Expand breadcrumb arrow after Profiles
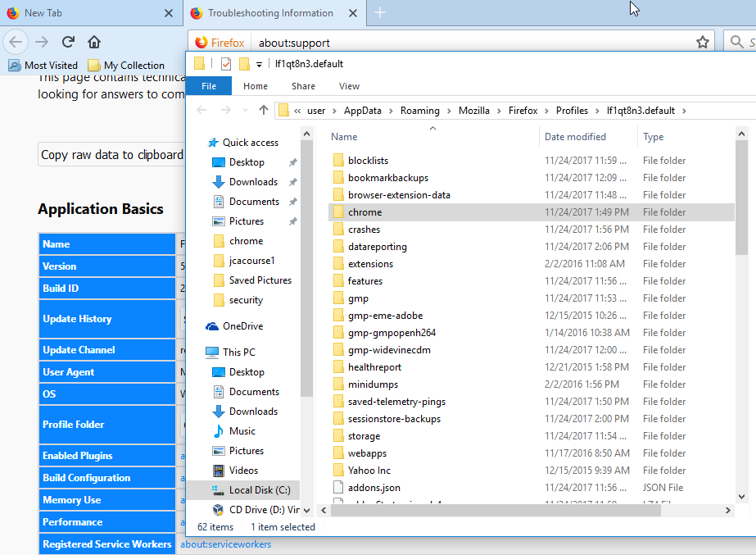This screenshot has height=555, width=756. [597, 111]
